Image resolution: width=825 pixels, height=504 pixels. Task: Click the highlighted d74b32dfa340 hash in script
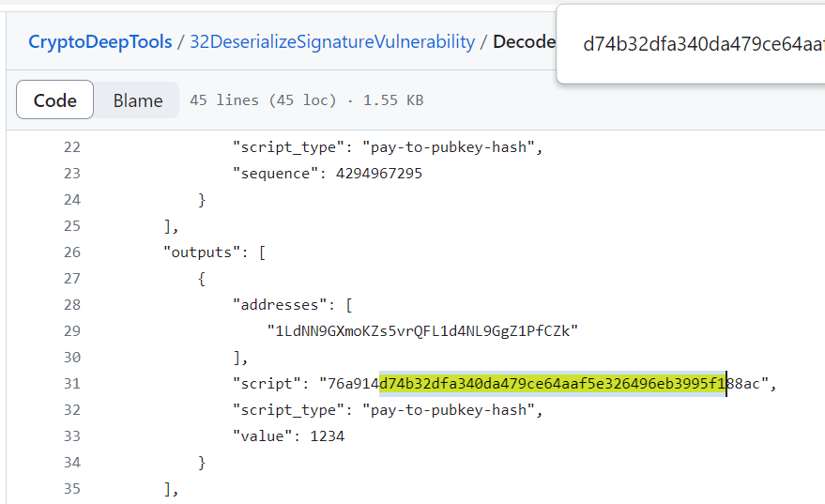(x=553, y=384)
